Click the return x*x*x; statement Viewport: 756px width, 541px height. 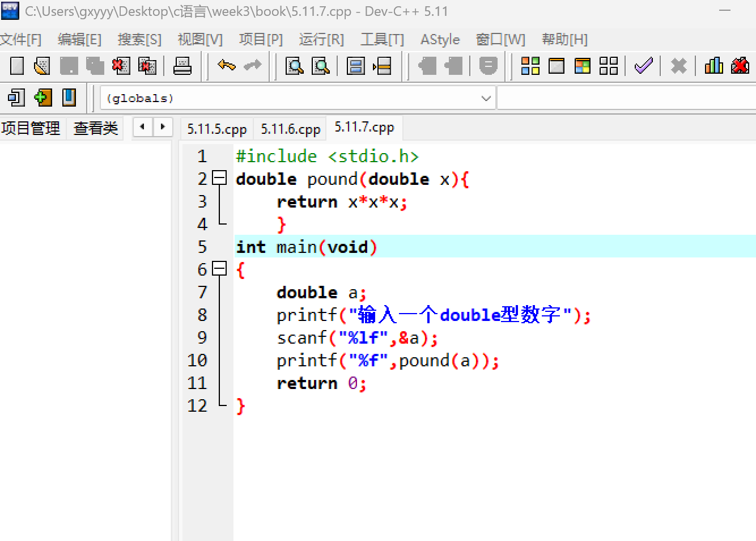(x=342, y=202)
